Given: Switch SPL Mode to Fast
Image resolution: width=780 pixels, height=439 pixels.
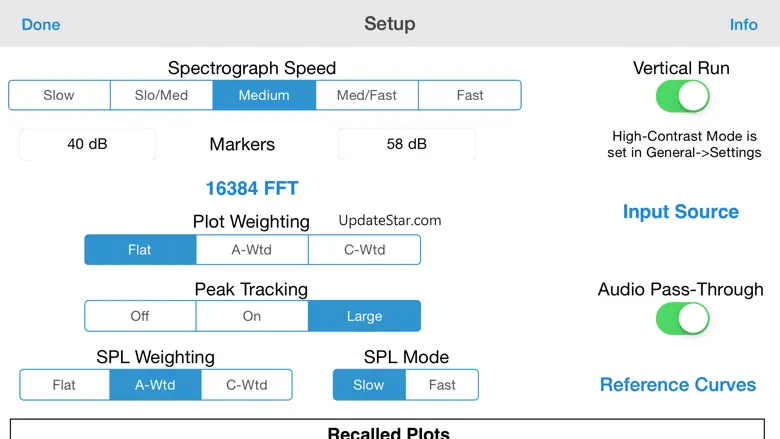Looking at the screenshot, I should pyautogui.click(x=442, y=385).
